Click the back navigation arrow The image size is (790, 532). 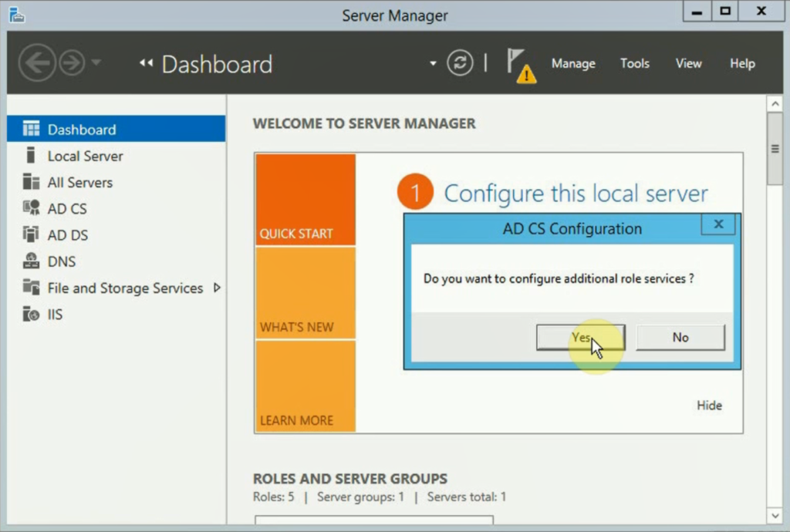(37, 63)
